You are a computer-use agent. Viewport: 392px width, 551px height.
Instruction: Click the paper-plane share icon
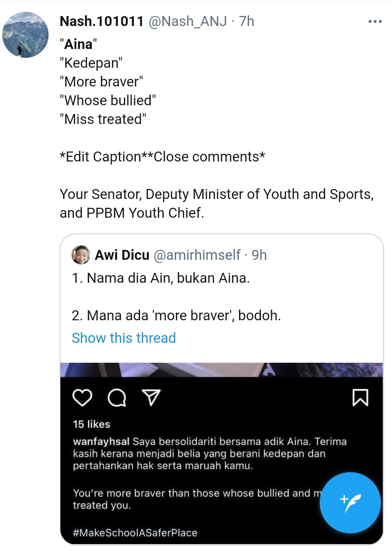151,398
